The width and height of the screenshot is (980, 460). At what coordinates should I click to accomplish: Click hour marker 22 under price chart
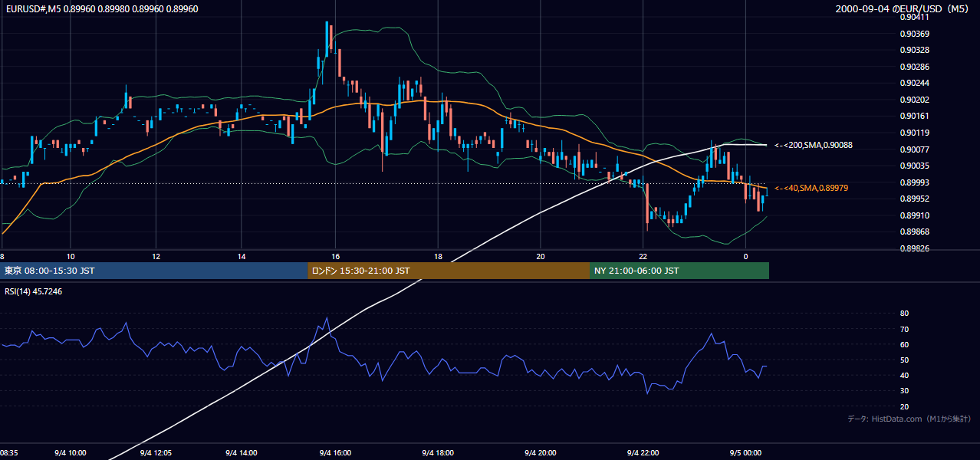643,256
